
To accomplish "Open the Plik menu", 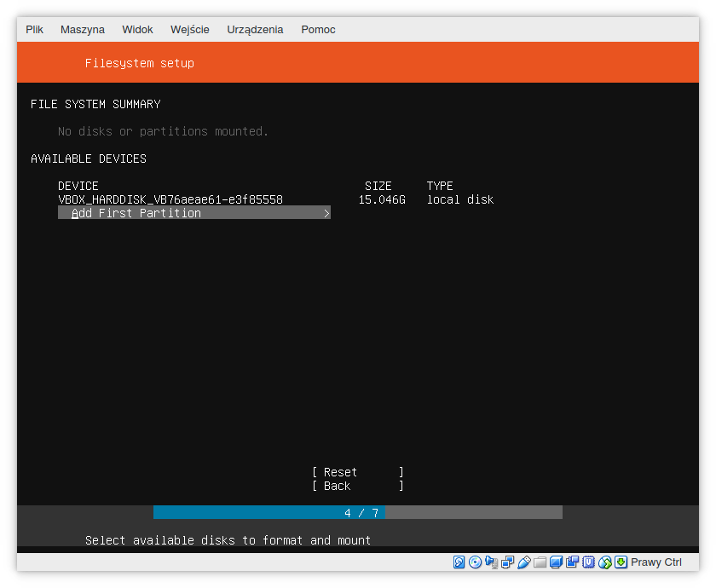I will click(x=34, y=30).
